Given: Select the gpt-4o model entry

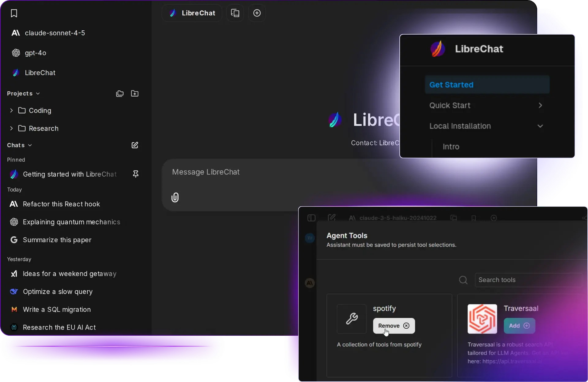Looking at the screenshot, I should tap(29, 53).
